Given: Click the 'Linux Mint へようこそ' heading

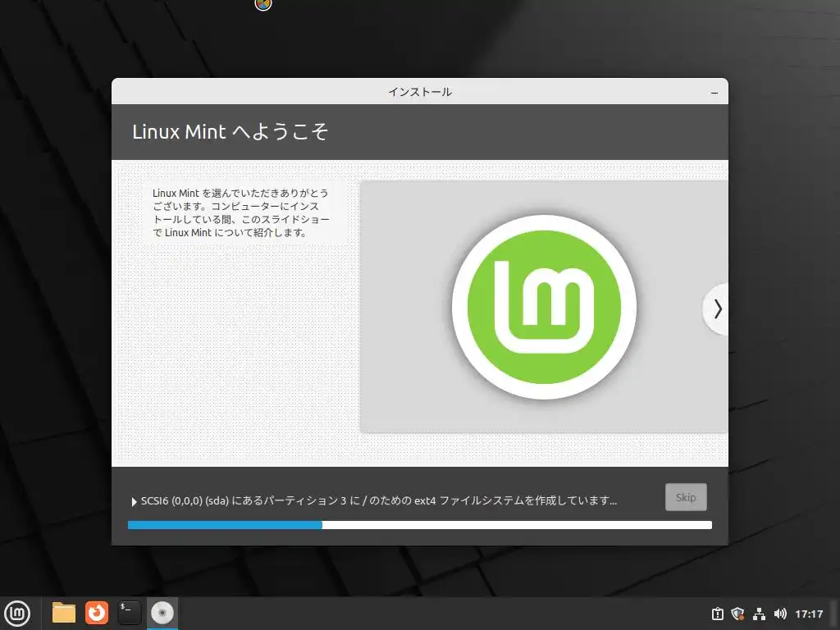Looking at the screenshot, I should 230,132.
